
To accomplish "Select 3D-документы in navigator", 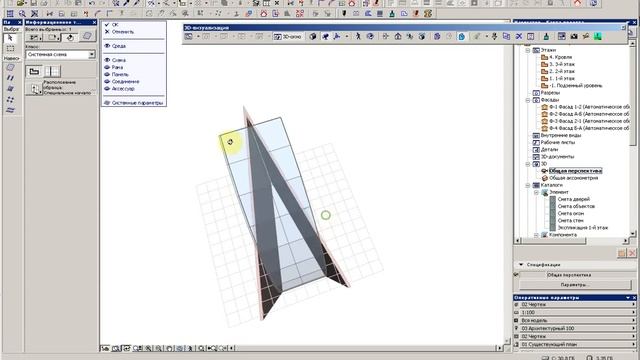I will pyautogui.click(x=557, y=157).
